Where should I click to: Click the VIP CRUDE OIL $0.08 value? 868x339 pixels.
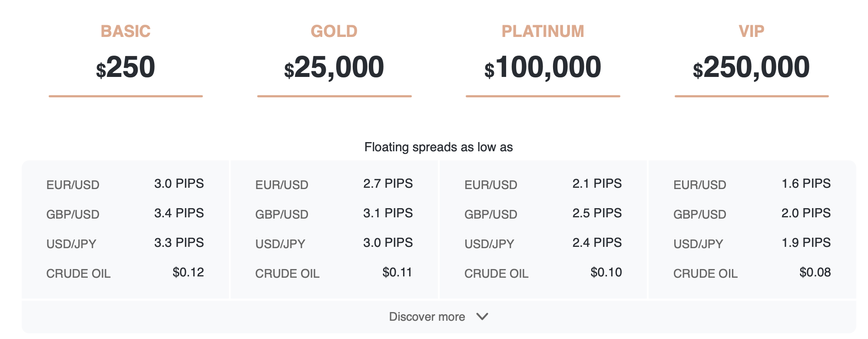point(815,272)
